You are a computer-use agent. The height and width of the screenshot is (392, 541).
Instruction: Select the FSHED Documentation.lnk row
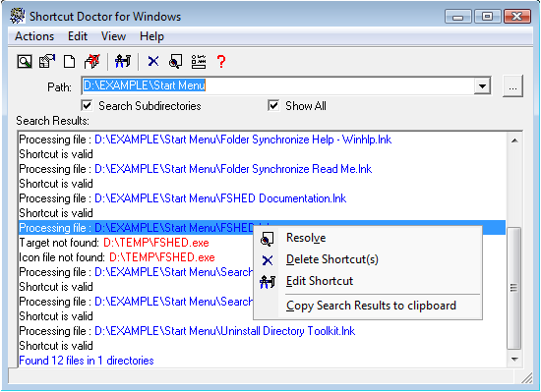point(262,198)
